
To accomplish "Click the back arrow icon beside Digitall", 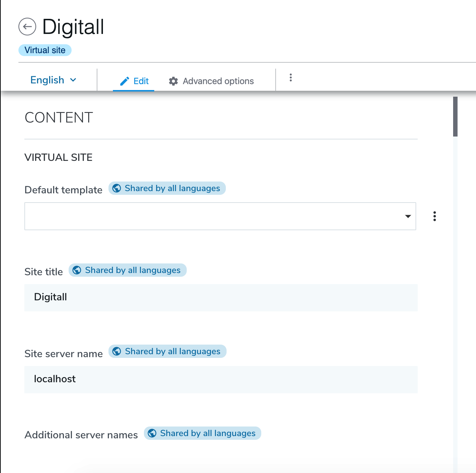I will 27,27.
